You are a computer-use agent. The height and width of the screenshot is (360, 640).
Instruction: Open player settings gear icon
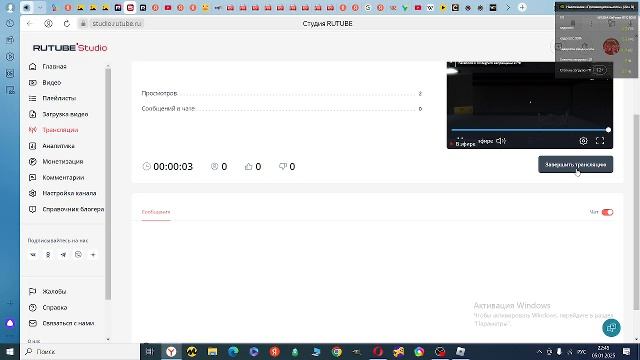583,141
